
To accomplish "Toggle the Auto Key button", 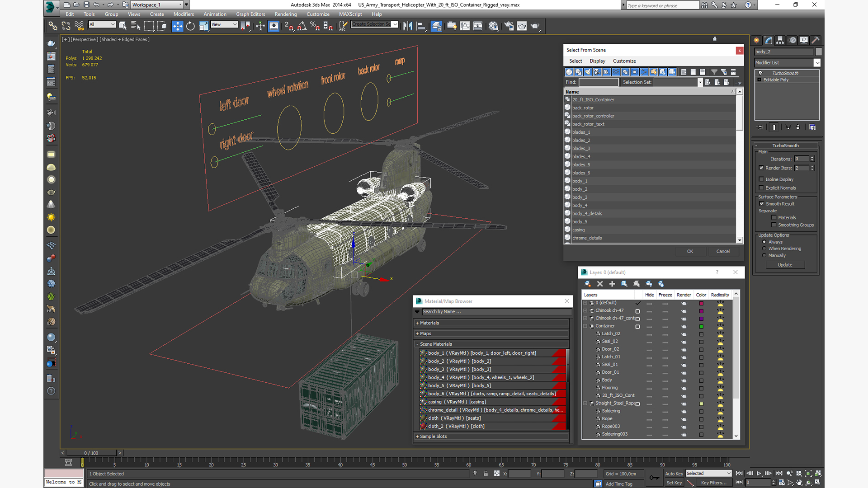I will [674, 474].
